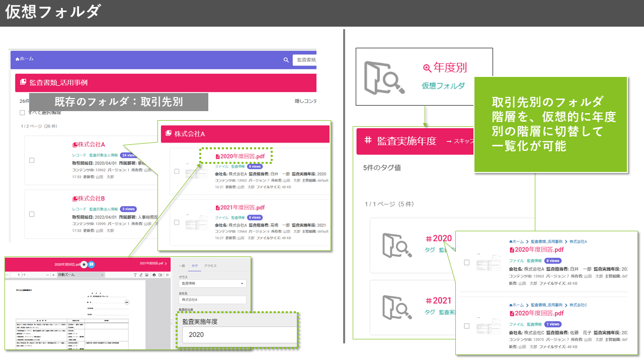Click the 8 views badge under 2021年度回答.pdf
Viewport: 644px width, 362px height.
pyautogui.click(x=255, y=218)
